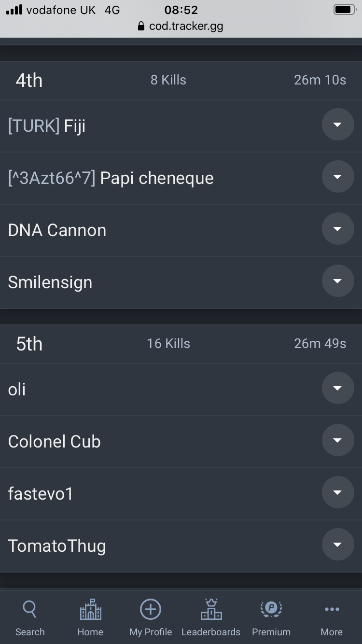Tap the lock icon beside the URL
This screenshot has height=644, width=362.
coord(141,26)
